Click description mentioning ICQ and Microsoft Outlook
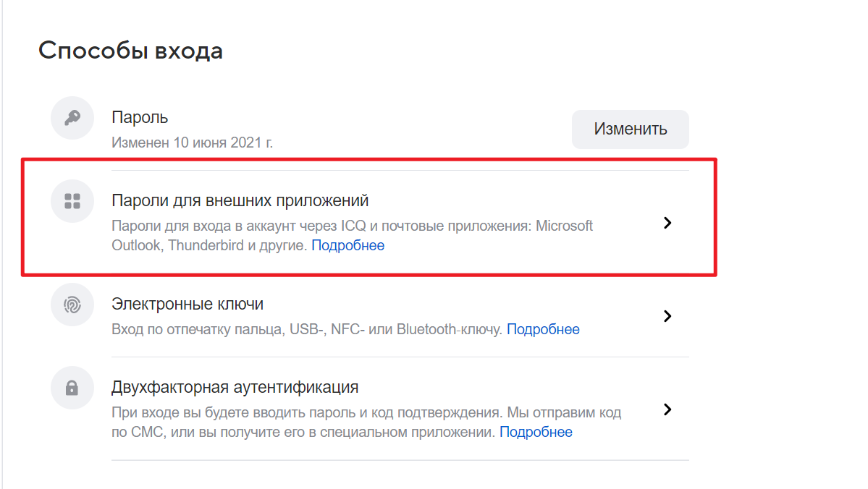The height and width of the screenshot is (489, 868). tap(352, 236)
